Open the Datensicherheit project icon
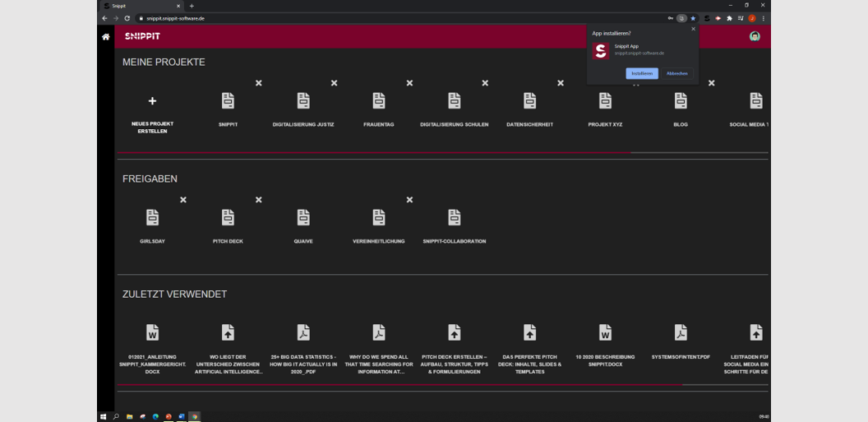The height and width of the screenshot is (422, 868). [530, 101]
